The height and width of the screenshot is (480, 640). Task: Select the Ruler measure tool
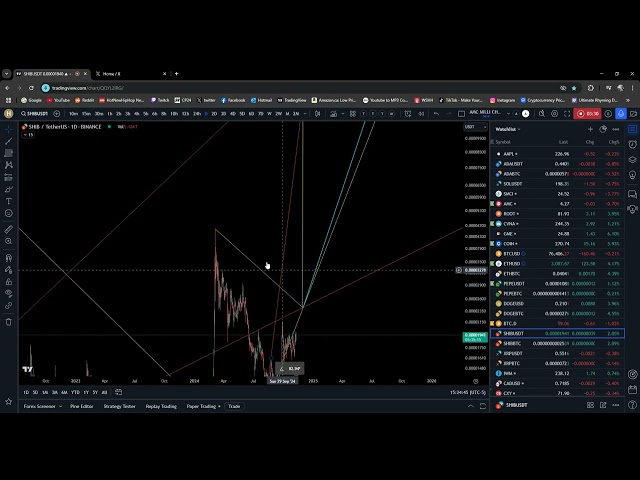9,229
